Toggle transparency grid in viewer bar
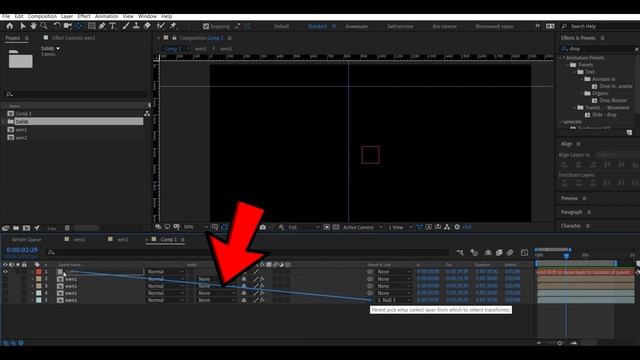The image size is (640, 360). [x=336, y=227]
